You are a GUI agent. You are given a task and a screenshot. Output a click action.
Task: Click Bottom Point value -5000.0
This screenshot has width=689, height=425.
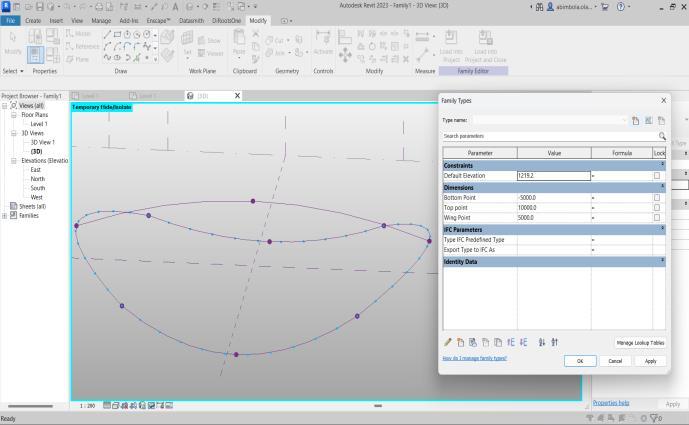554,198
